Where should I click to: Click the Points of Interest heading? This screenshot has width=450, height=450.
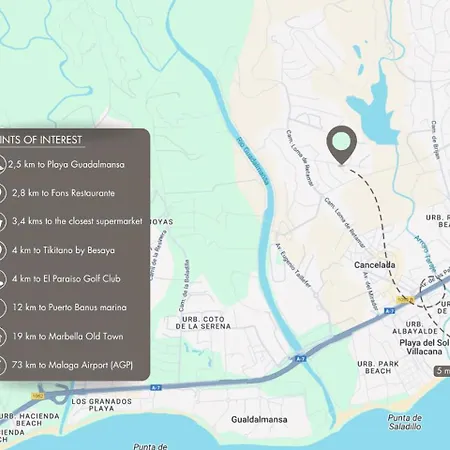pyautogui.click(x=41, y=140)
